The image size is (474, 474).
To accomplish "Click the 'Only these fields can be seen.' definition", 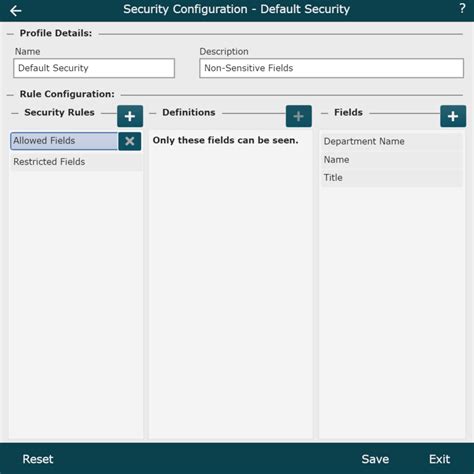I will pyautogui.click(x=226, y=141).
